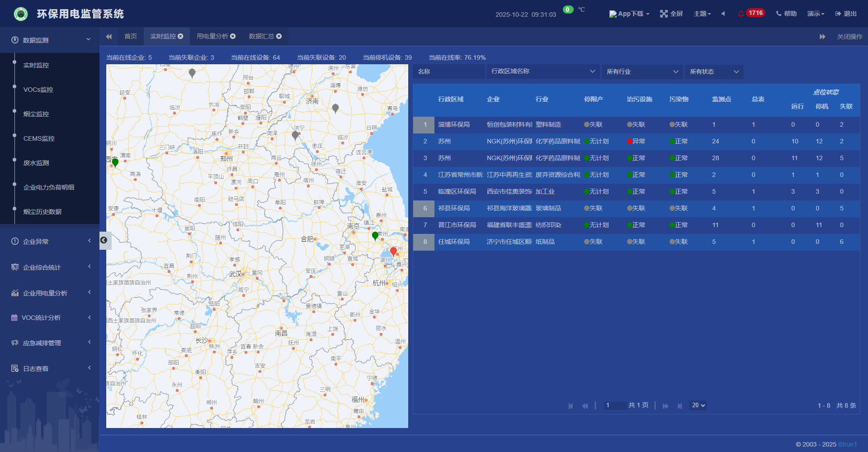
Task: Collapse the map panel with arrow button
Action: click(x=104, y=240)
